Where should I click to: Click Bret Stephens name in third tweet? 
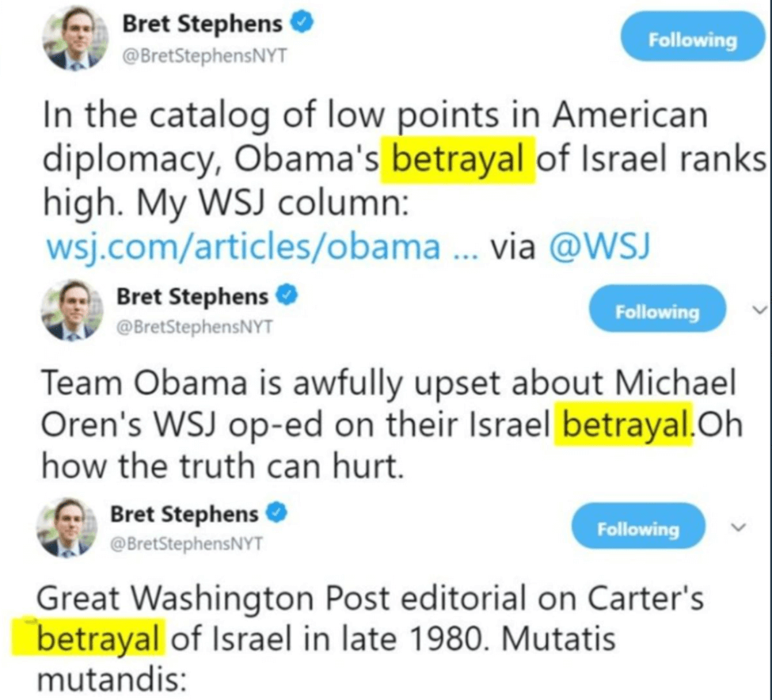[x=184, y=514]
